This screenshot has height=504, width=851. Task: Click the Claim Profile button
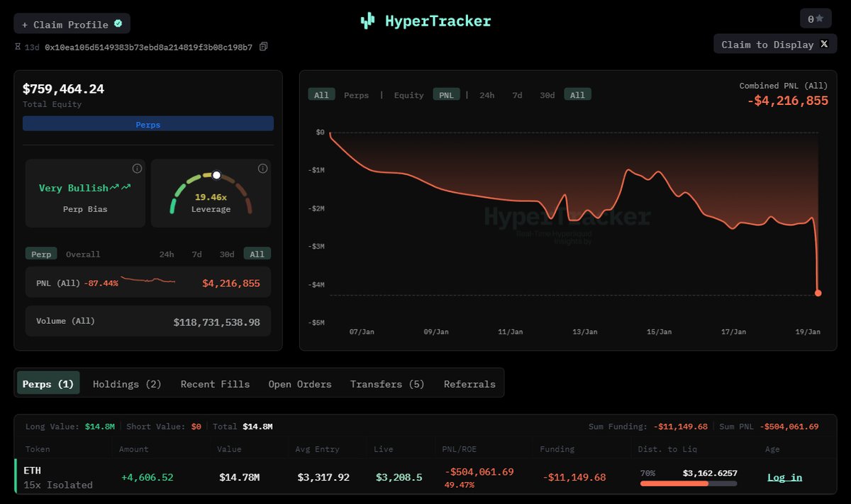(x=72, y=24)
